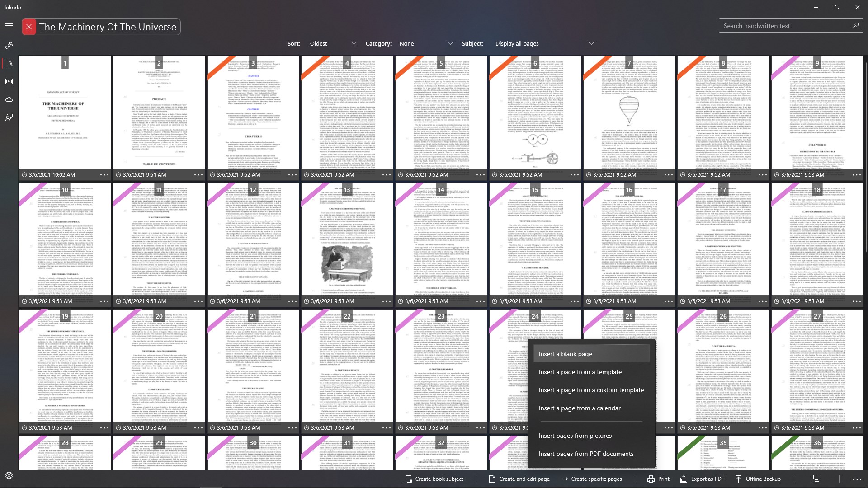Click the Print button
The height and width of the screenshot is (488, 868).
(x=658, y=479)
